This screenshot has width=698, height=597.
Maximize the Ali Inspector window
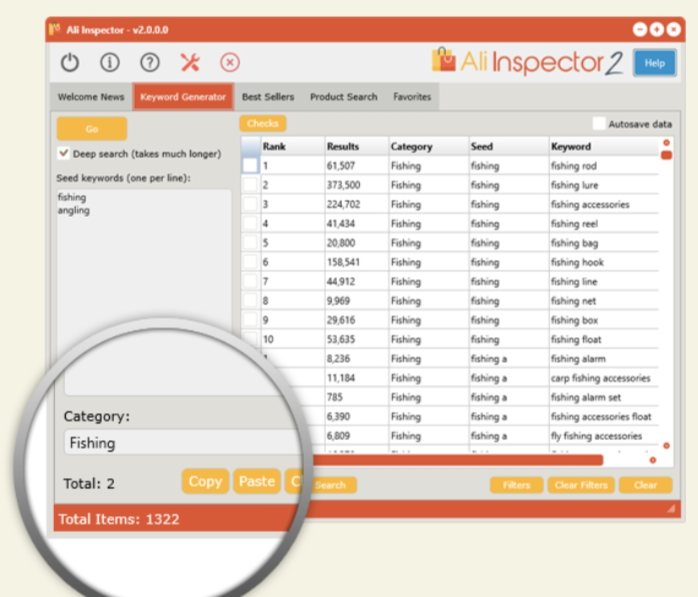pyautogui.click(x=657, y=29)
